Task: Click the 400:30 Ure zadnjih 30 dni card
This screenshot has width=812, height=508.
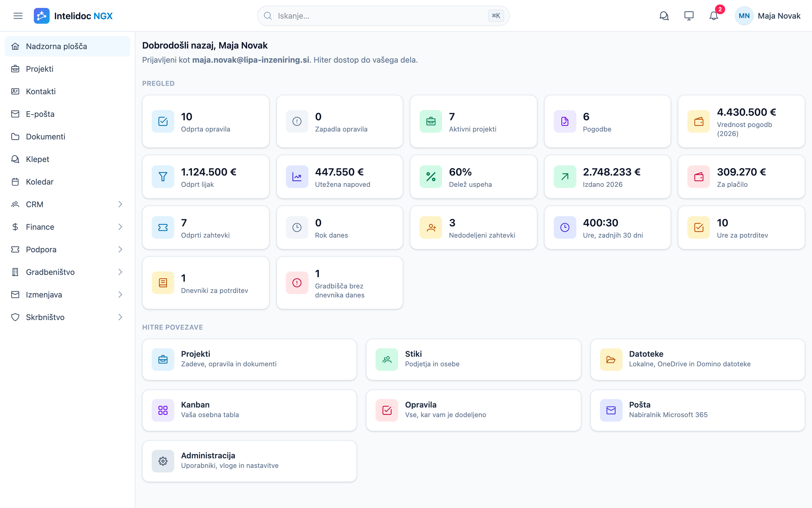Action: [x=607, y=227]
